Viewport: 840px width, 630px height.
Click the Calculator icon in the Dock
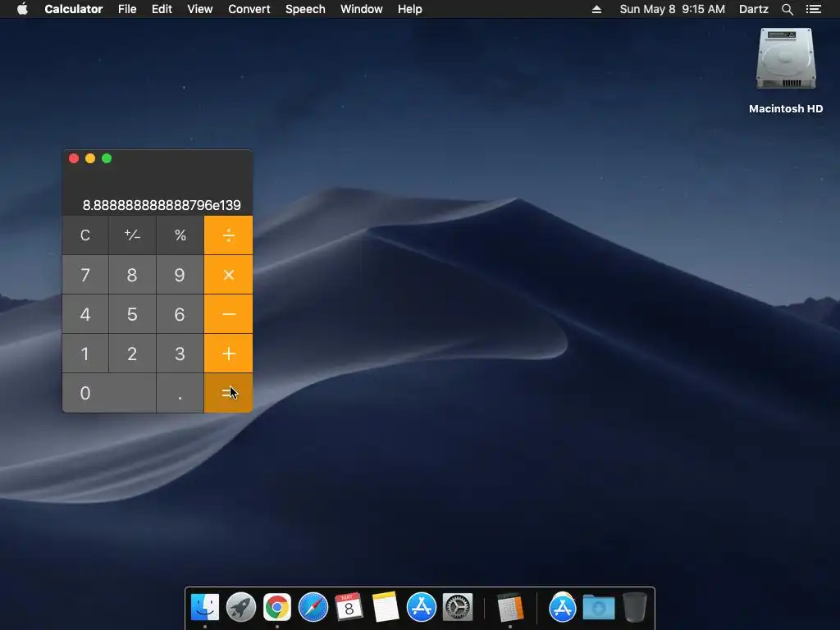(510, 607)
